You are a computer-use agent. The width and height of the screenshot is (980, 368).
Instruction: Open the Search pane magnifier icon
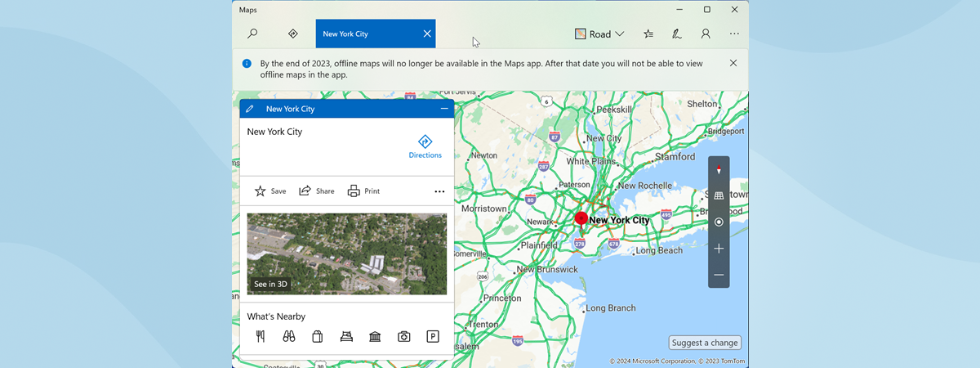(253, 34)
